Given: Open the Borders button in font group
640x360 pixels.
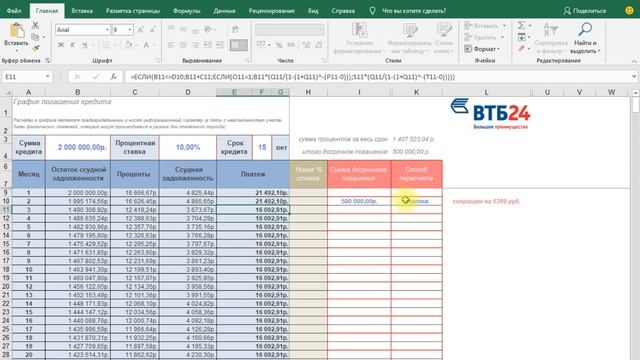Looking at the screenshot, I should [106, 45].
